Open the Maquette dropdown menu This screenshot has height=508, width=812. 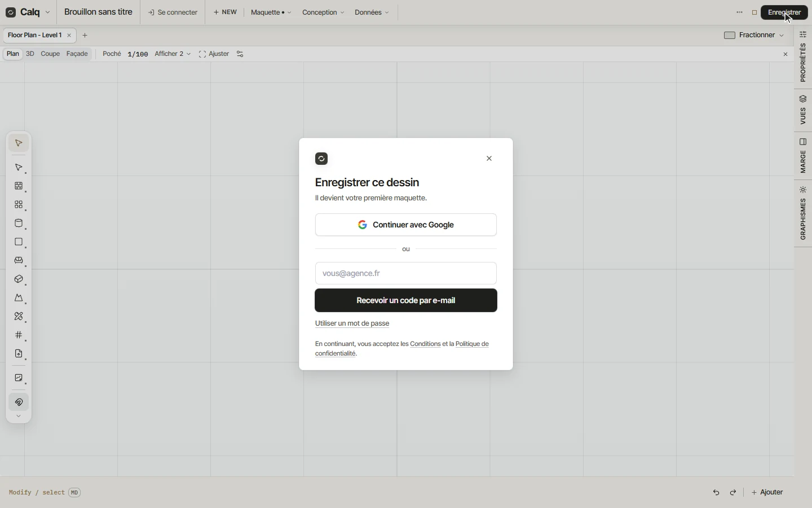pyautogui.click(x=271, y=12)
